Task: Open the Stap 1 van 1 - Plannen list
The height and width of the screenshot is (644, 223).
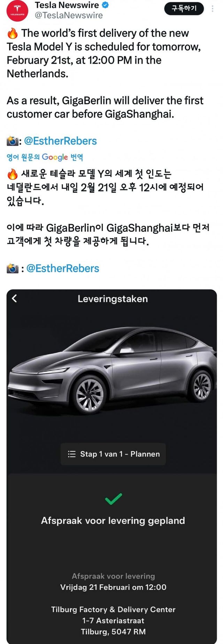Action: click(x=113, y=454)
